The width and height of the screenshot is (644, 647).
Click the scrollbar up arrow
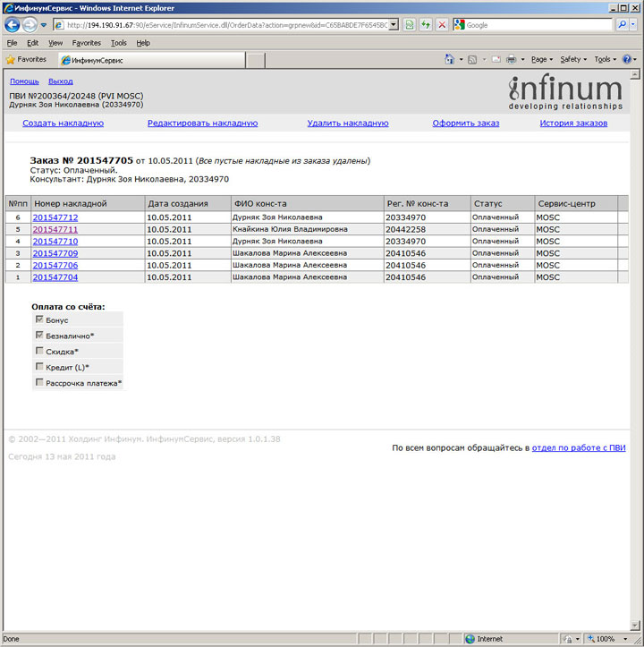[x=635, y=74]
